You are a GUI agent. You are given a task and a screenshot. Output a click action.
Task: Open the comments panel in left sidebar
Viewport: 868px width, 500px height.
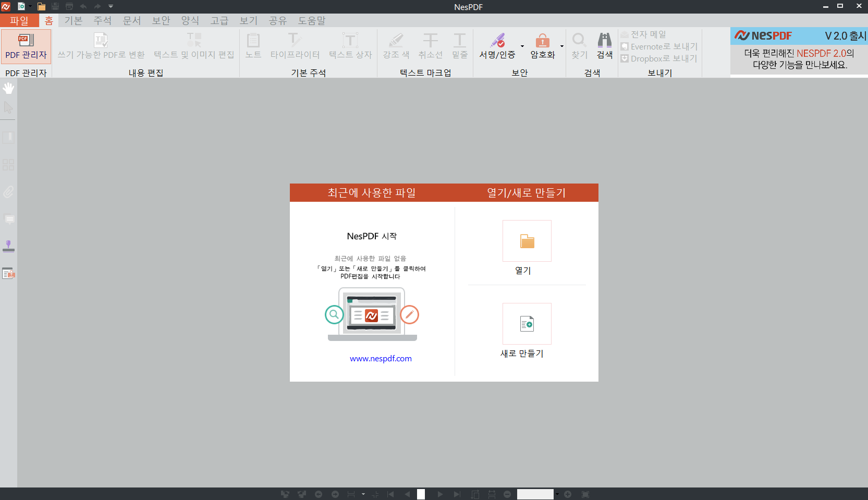(x=9, y=219)
